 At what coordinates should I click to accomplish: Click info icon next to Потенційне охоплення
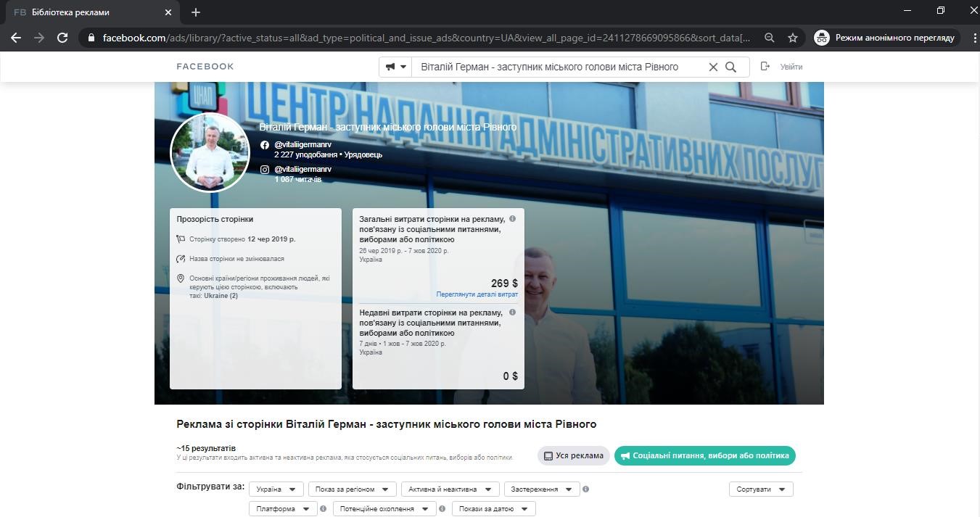point(442,509)
